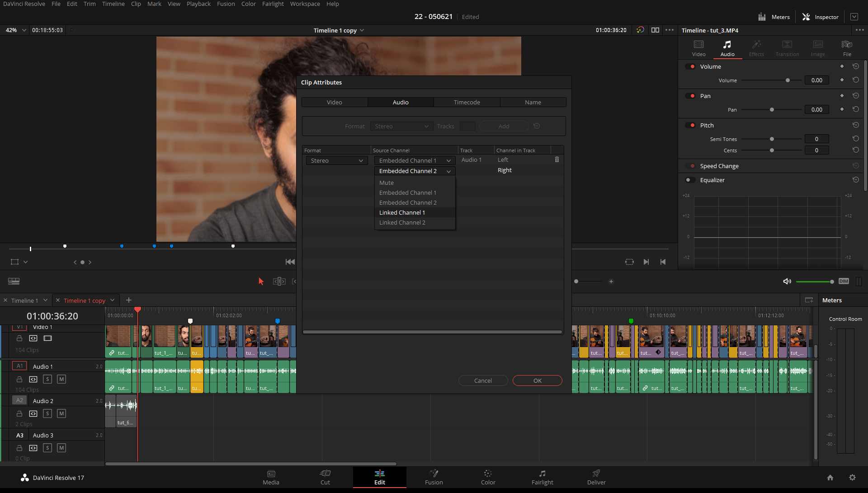Screen dimensions: 868x493
Task: Toggle dual viewer mode icon
Action: [x=655, y=30]
